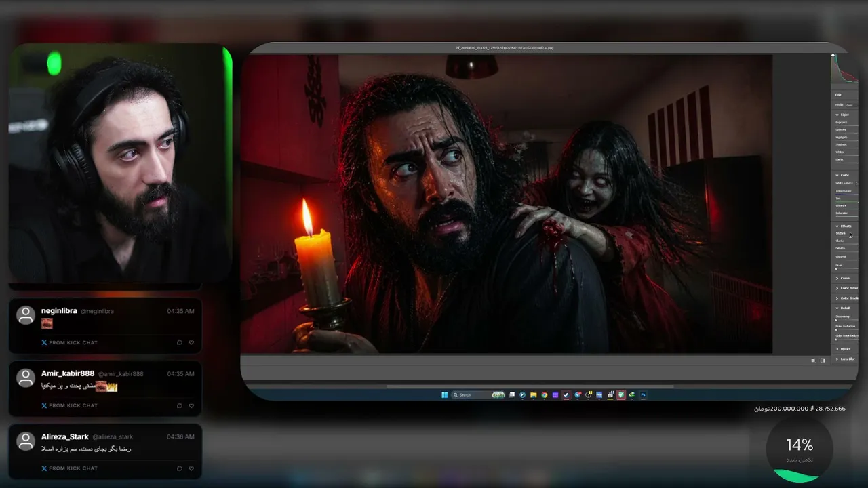
Task: Like Amir_kabir888's chat message
Action: point(191,405)
